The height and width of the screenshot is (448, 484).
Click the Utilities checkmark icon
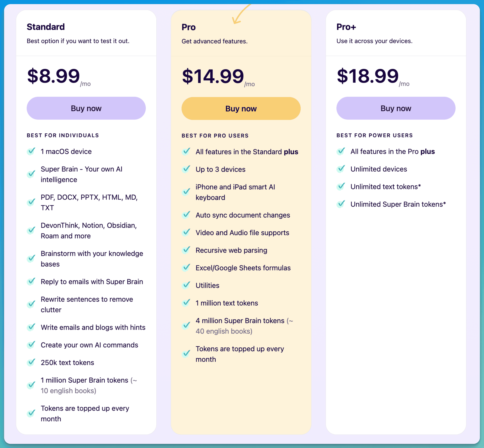point(186,285)
